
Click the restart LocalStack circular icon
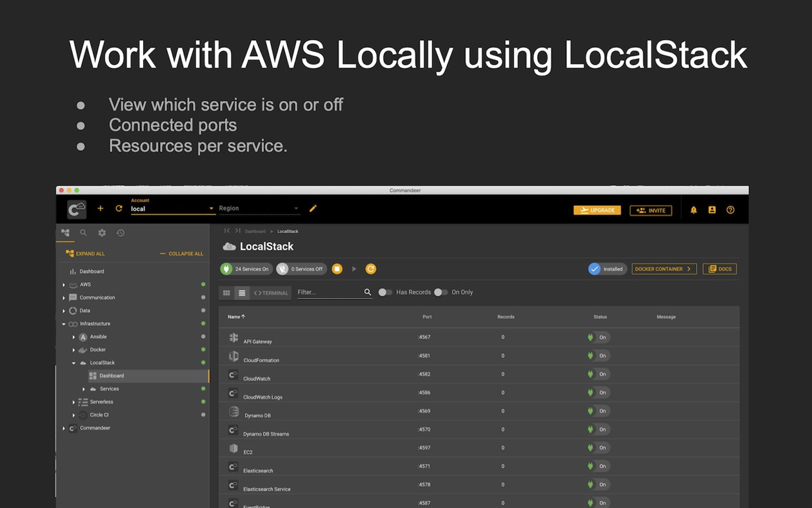tap(371, 269)
